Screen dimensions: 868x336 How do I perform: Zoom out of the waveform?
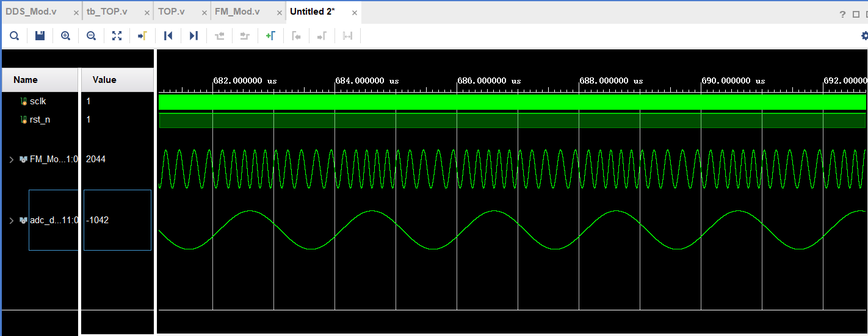(x=91, y=36)
